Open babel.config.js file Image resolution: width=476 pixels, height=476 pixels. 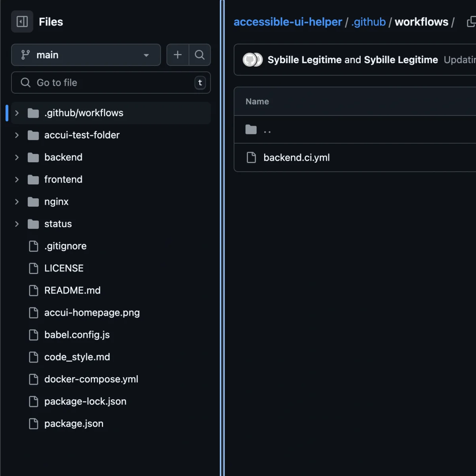click(77, 335)
